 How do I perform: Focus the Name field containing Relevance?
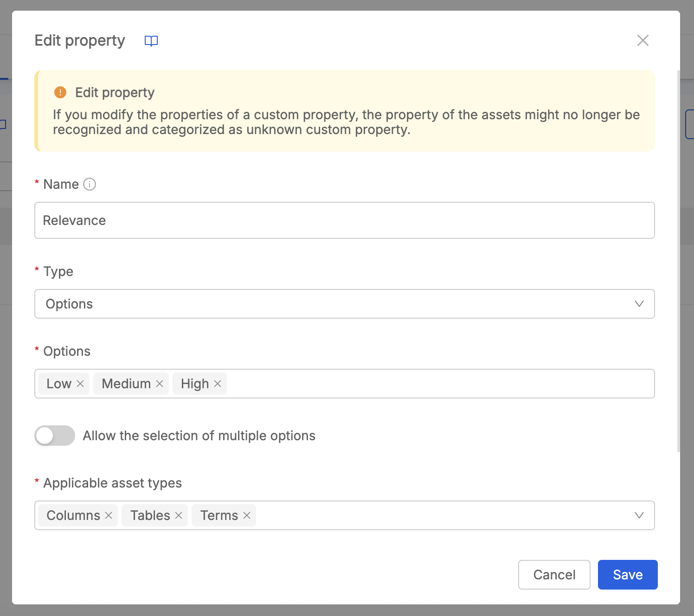(344, 220)
